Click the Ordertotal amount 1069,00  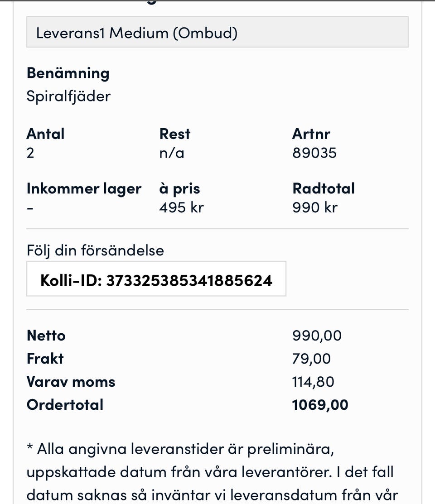coord(320,405)
